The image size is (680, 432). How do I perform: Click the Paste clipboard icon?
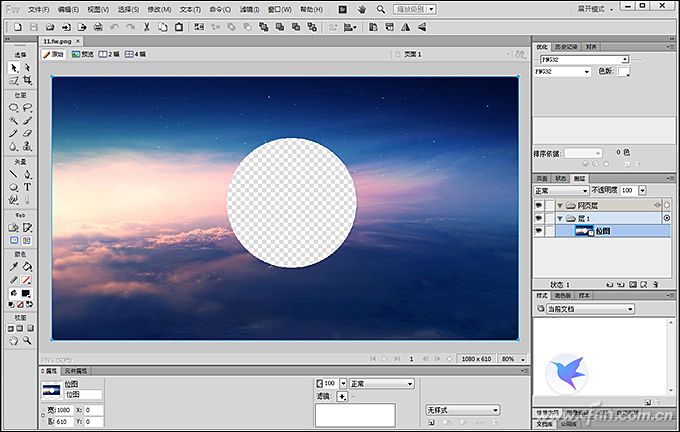pos(179,27)
